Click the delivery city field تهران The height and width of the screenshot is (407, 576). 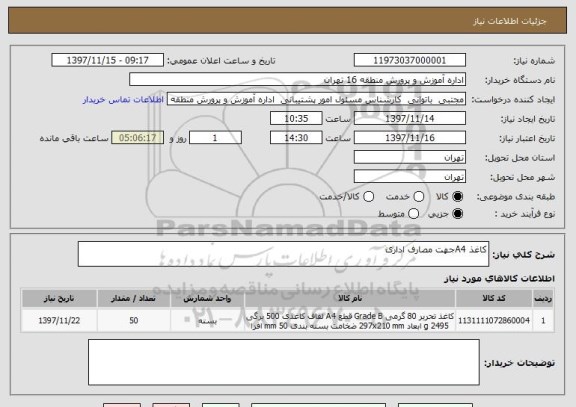(410, 177)
